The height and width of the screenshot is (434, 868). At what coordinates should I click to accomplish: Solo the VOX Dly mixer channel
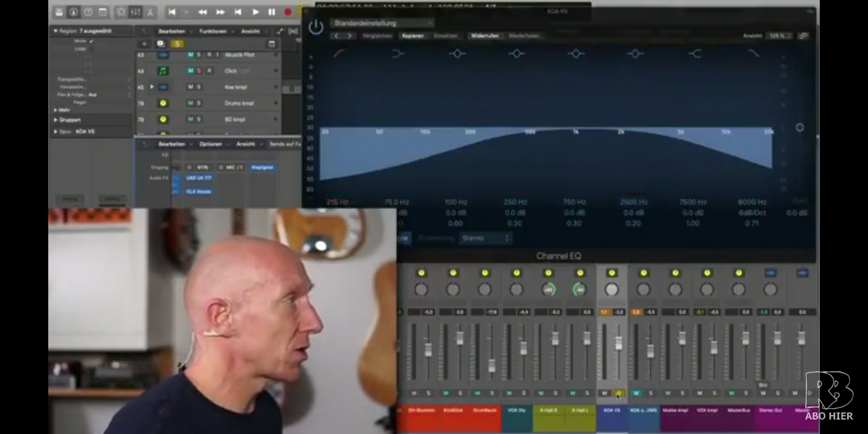click(524, 393)
